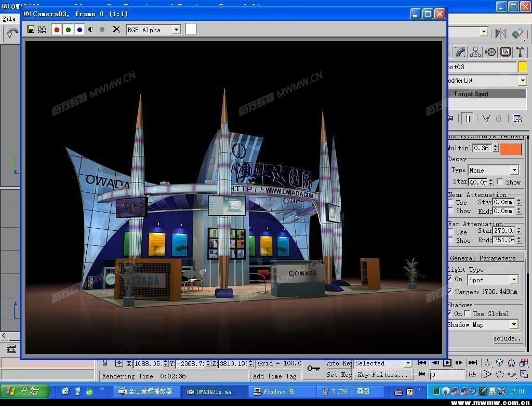Image resolution: width=532 pixels, height=406 pixels.
Task: Click the Multiplier value spinner arrows
Action: coord(495,148)
